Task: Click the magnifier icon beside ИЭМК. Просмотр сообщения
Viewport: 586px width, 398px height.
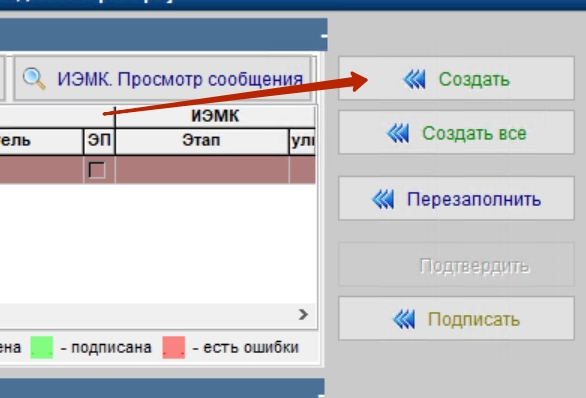Action: 34,79
